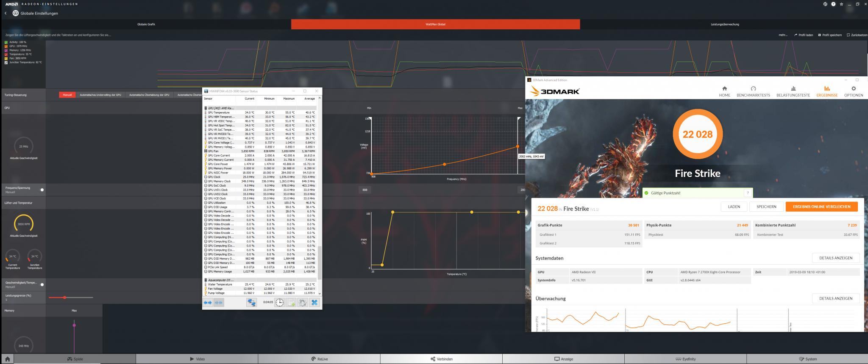
Task: Toggle Frequenz/Spannung manual switch
Action: pos(42,190)
